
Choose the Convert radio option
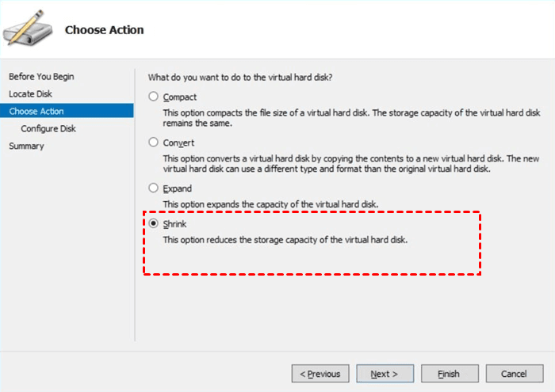pos(154,143)
